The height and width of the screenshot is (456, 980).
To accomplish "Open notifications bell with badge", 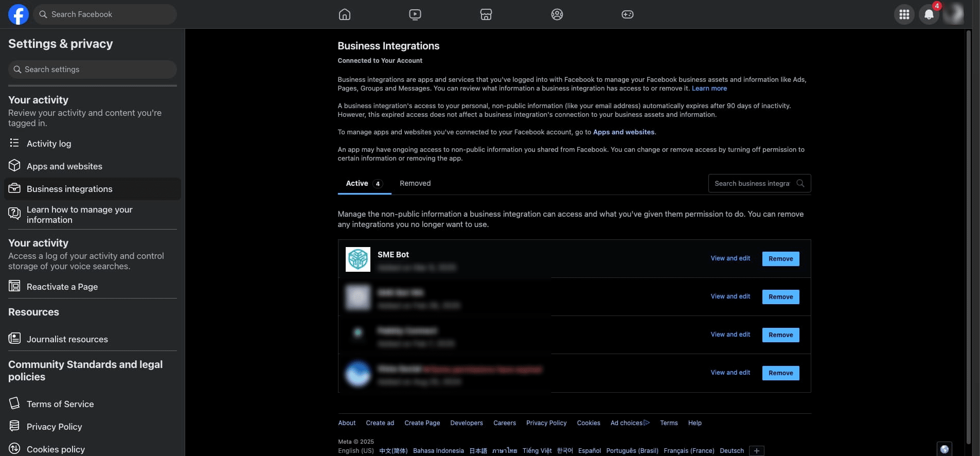I will tap(929, 14).
